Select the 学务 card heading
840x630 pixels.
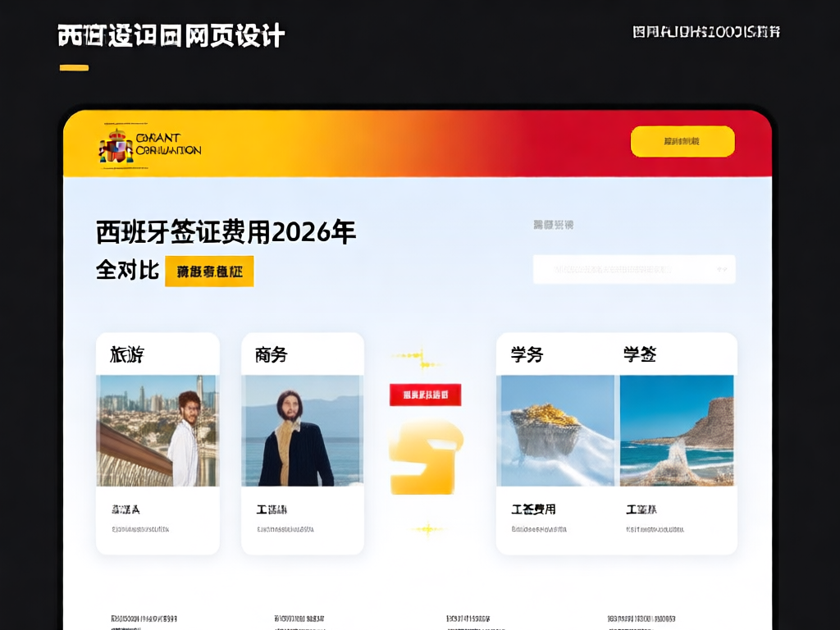point(527,354)
